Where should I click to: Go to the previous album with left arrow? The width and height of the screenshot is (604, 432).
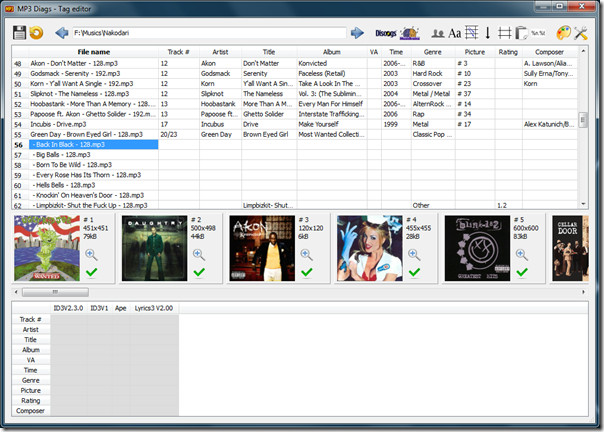[62, 33]
